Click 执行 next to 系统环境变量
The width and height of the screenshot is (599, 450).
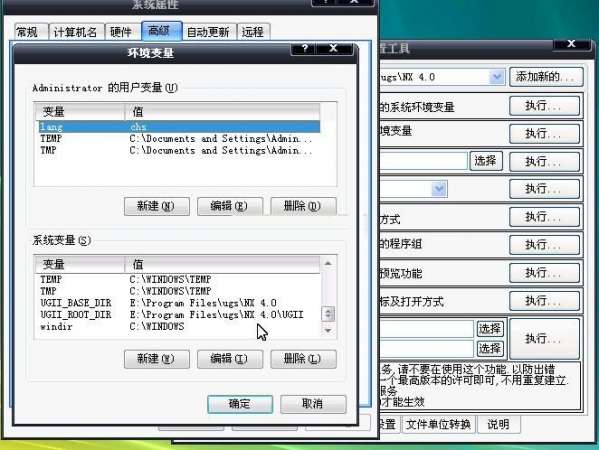coord(545,106)
